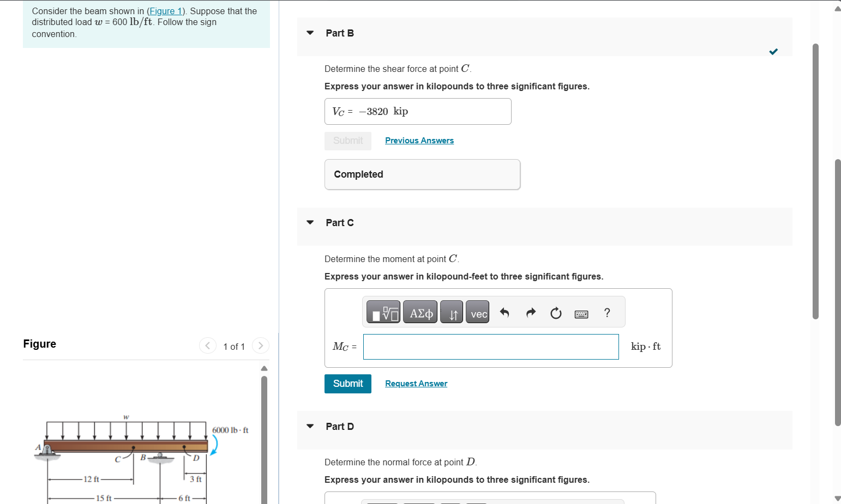
Task: Insert a vector with the vec button
Action: 478,312
